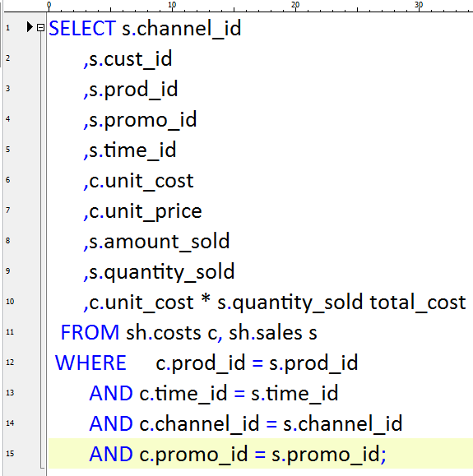This screenshot has width=473, height=476.
Task: Click on total_cost alias on line 10
Action: pos(418,303)
